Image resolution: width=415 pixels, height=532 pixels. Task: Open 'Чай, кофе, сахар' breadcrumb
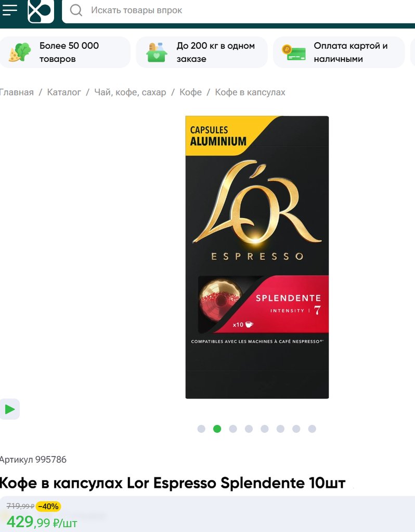(130, 92)
